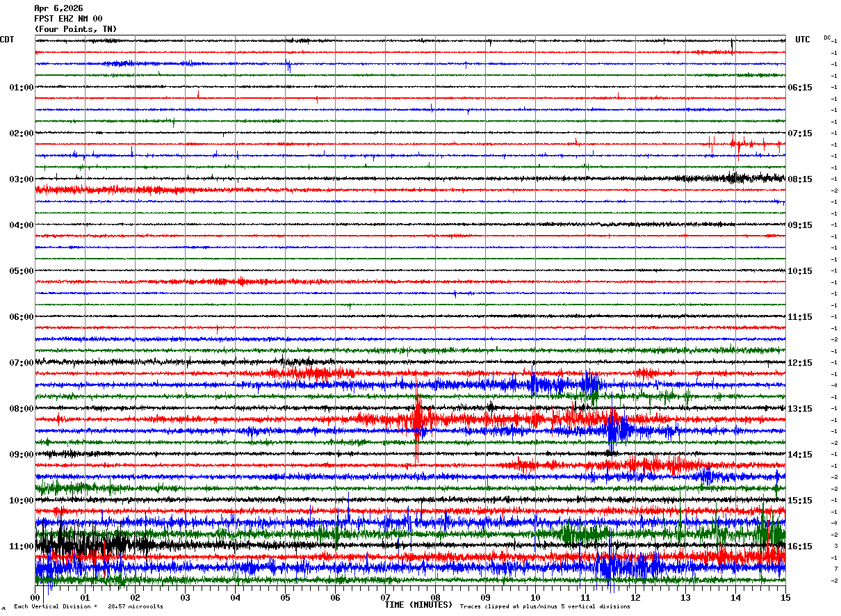Click the 11:15 UTC time label

[800, 317]
